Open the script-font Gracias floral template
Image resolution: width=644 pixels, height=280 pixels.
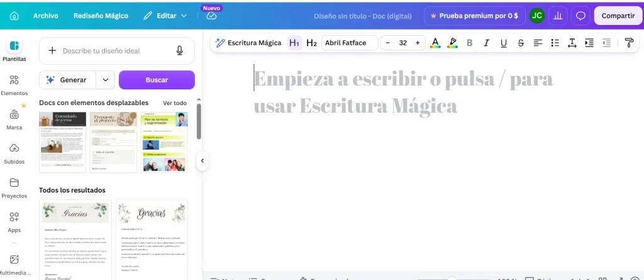tap(152, 240)
